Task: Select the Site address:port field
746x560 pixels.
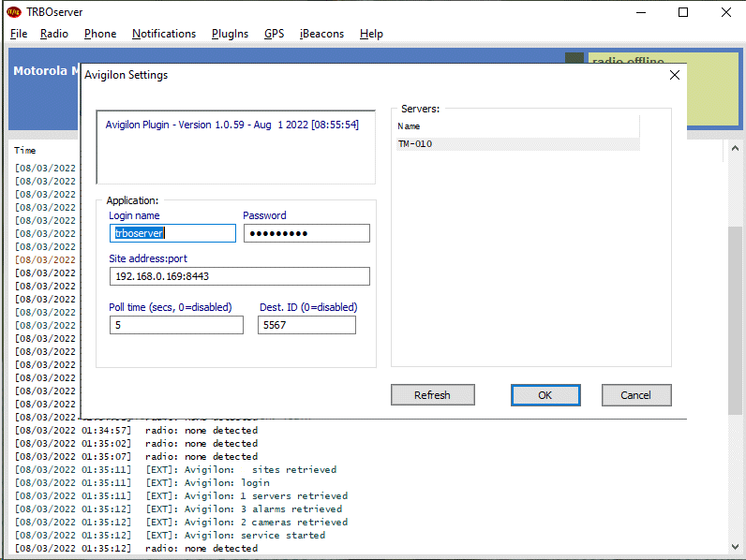Action: 239,276
